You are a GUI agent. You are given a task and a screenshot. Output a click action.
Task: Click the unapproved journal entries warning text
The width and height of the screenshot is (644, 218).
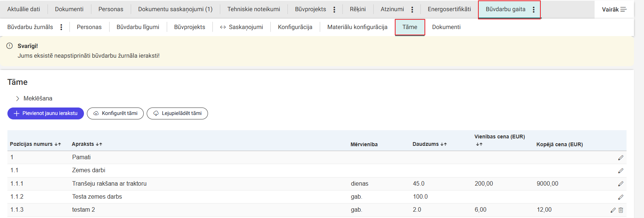coord(89,56)
